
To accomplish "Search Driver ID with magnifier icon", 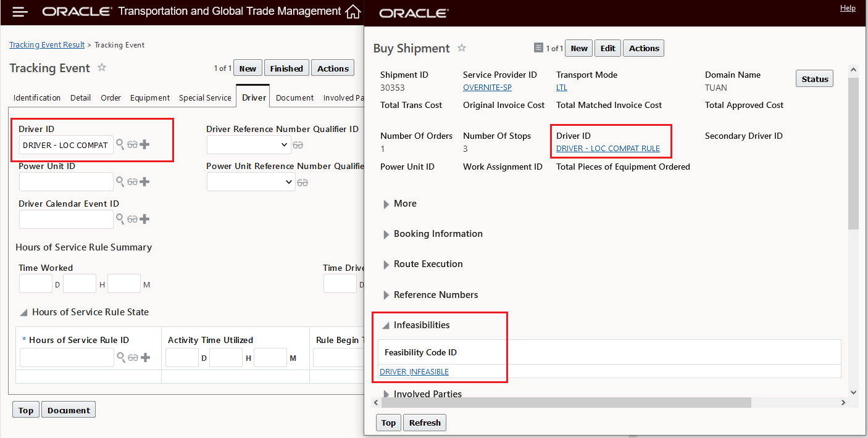I will pos(120,144).
